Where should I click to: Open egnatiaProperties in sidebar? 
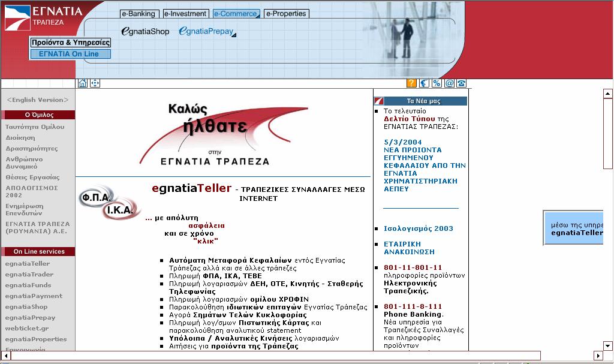click(x=36, y=339)
